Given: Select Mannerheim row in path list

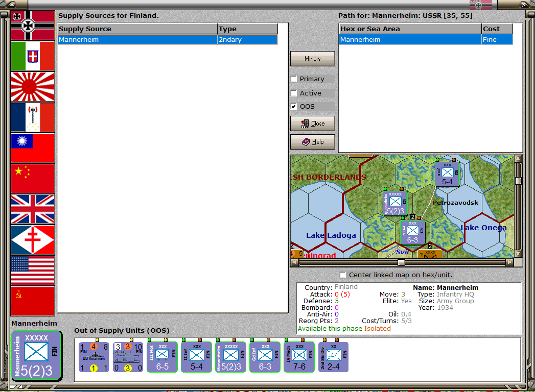Looking at the screenshot, I should (426, 39).
